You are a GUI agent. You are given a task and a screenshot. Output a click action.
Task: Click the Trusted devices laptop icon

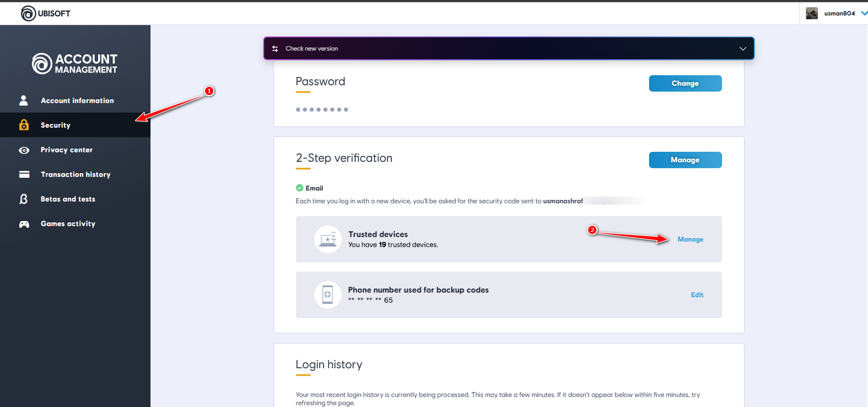tap(328, 239)
